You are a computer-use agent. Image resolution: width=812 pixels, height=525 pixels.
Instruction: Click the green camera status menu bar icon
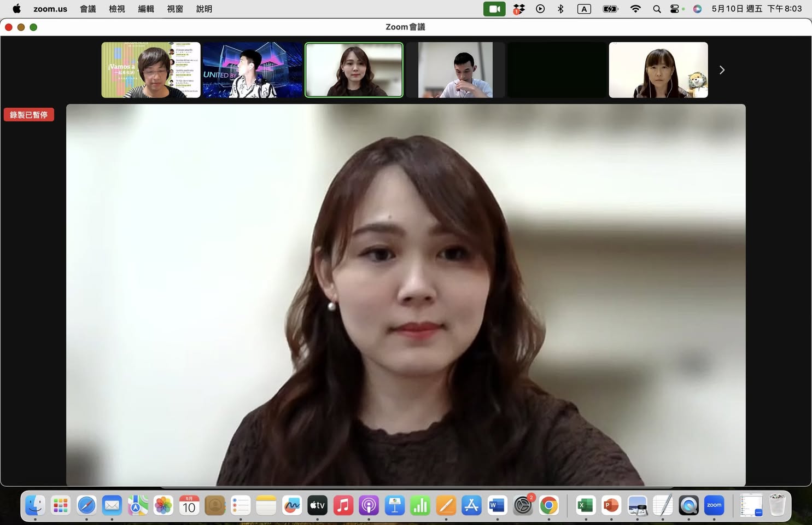click(x=494, y=9)
